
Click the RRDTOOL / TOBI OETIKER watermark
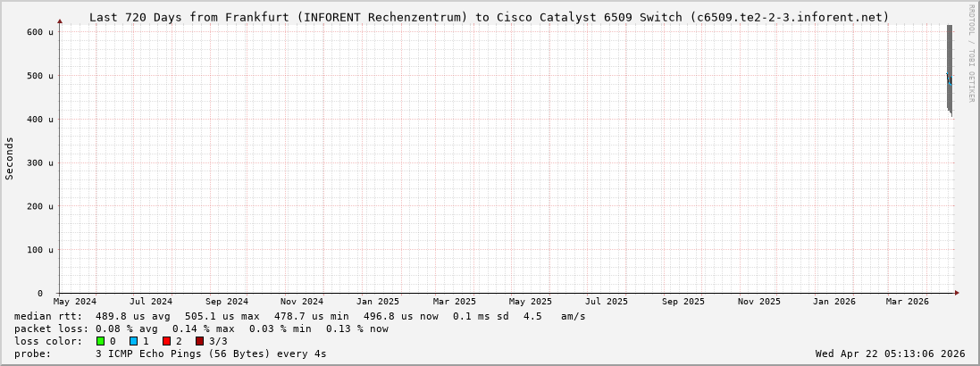coord(971,53)
